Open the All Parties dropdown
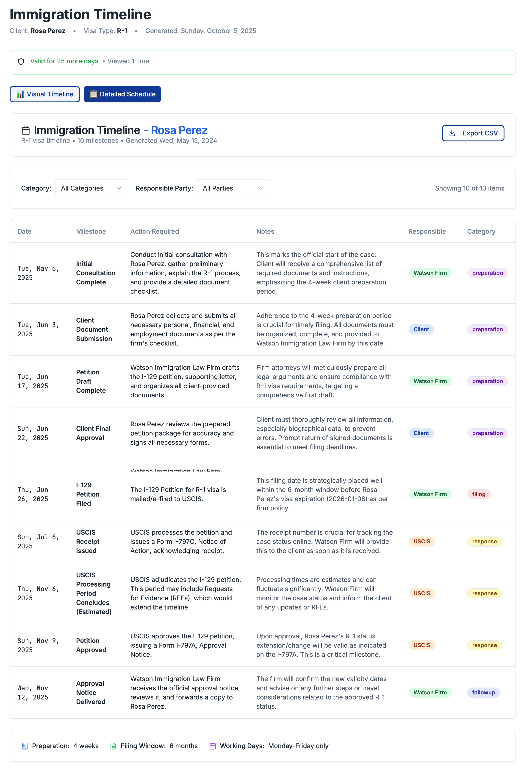 click(233, 188)
